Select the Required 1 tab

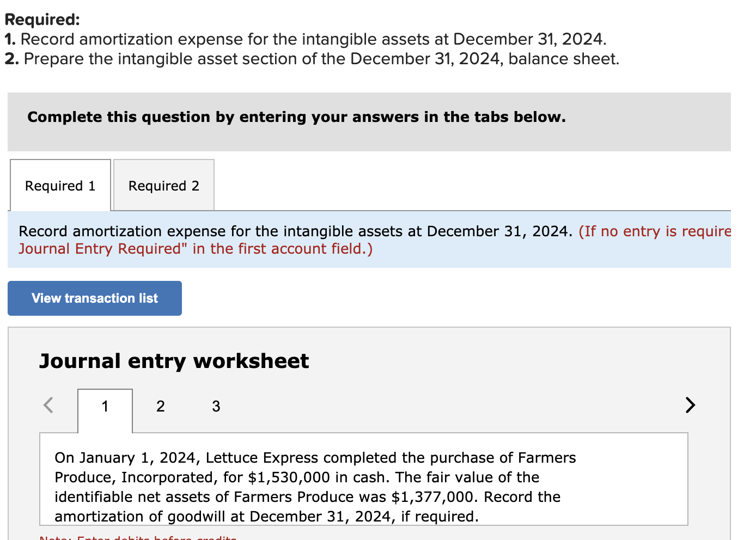tap(60, 185)
